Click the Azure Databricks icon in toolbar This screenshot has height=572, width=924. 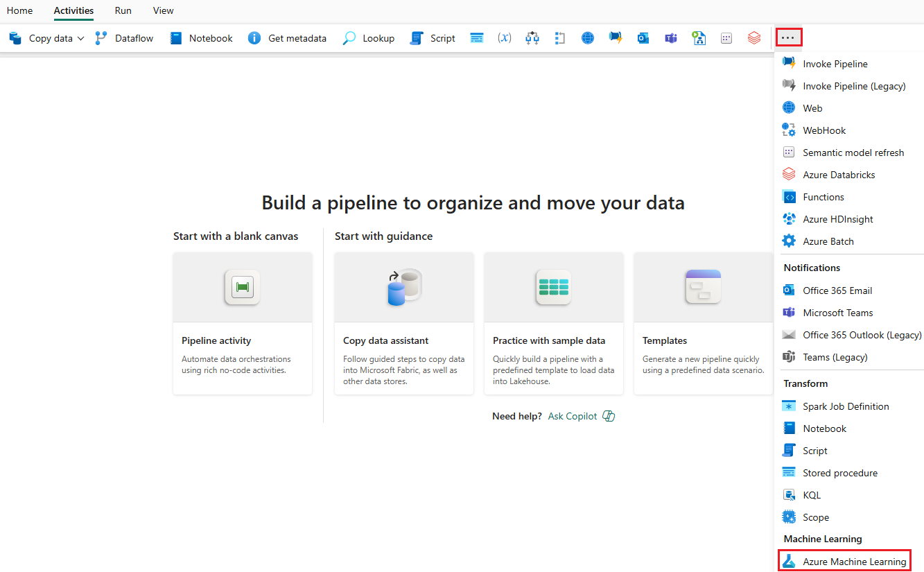[x=754, y=38]
